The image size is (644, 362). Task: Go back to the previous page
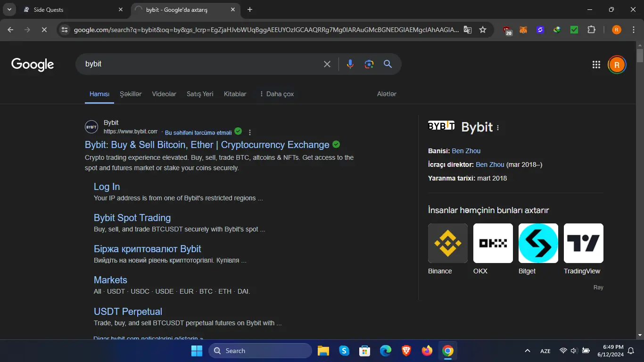tap(10, 30)
